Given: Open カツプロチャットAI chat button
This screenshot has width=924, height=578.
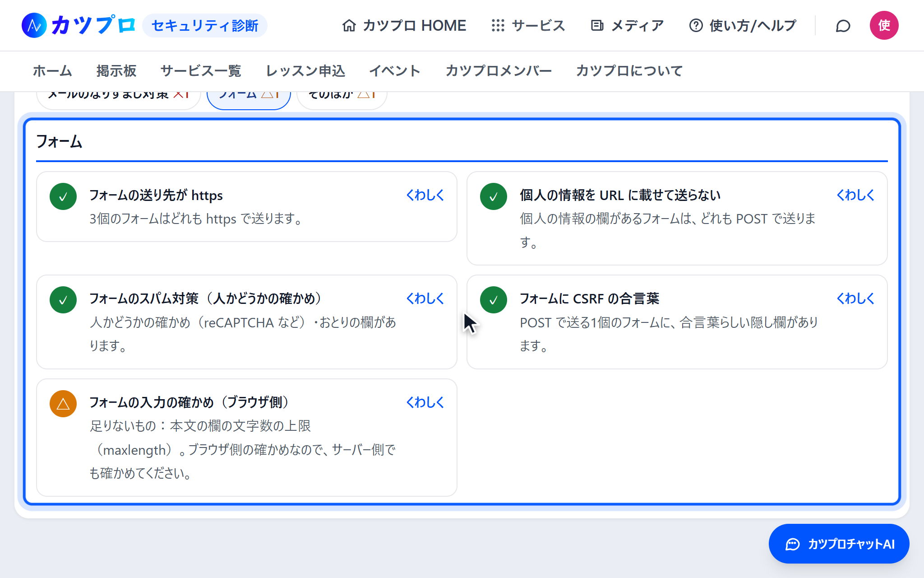Looking at the screenshot, I should pyautogui.click(x=839, y=544).
